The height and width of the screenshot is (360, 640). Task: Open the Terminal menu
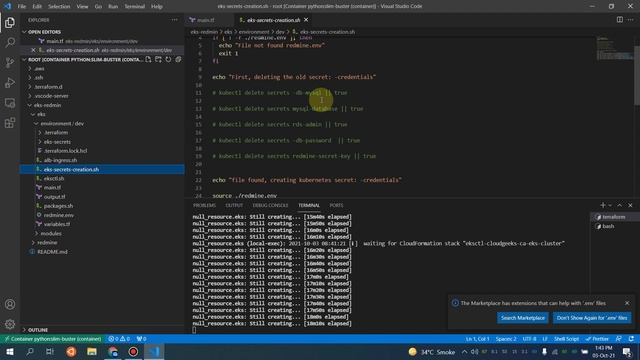134,7
